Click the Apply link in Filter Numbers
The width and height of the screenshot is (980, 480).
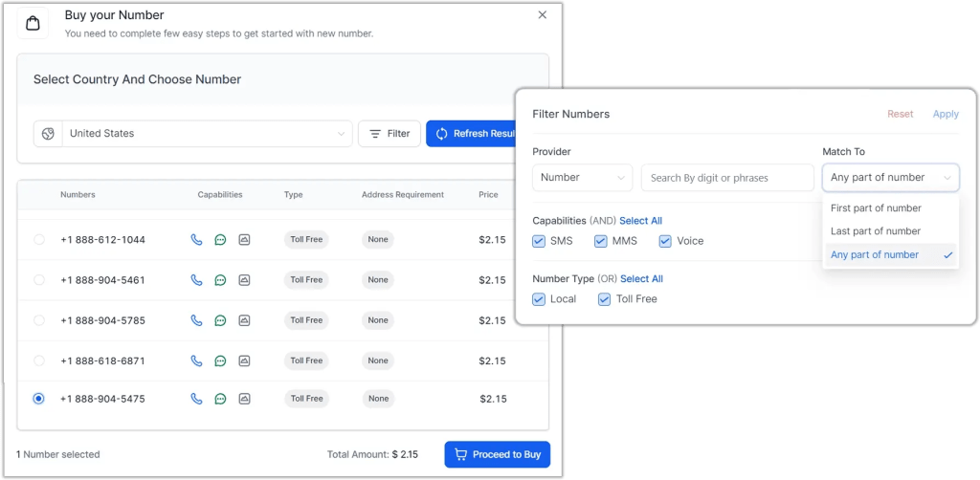(945, 114)
